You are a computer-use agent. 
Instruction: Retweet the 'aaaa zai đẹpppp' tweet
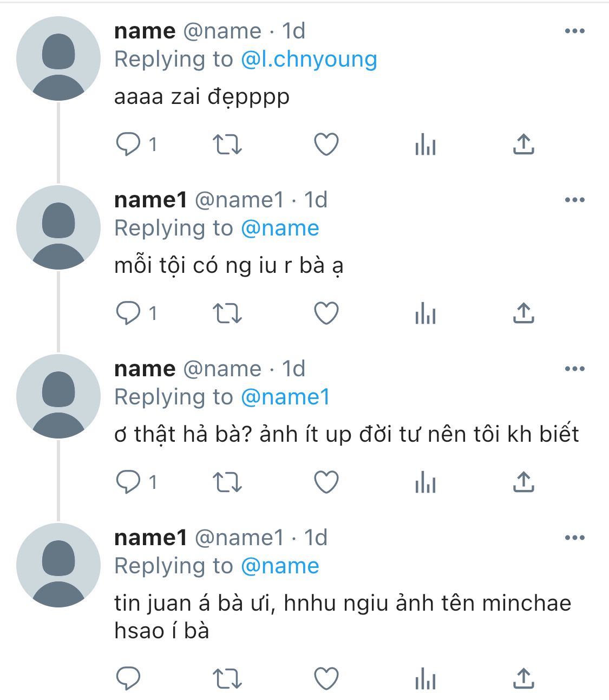(x=227, y=145)
